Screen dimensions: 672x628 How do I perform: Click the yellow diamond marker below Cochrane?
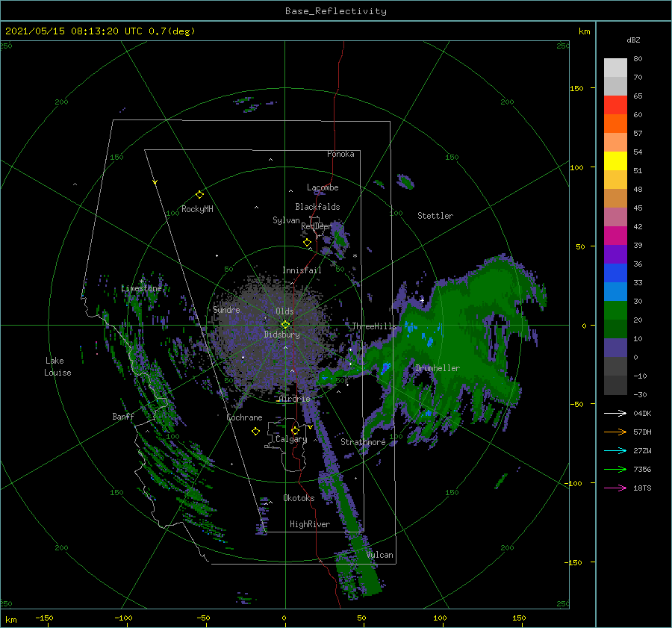click(x=255, y=432)
